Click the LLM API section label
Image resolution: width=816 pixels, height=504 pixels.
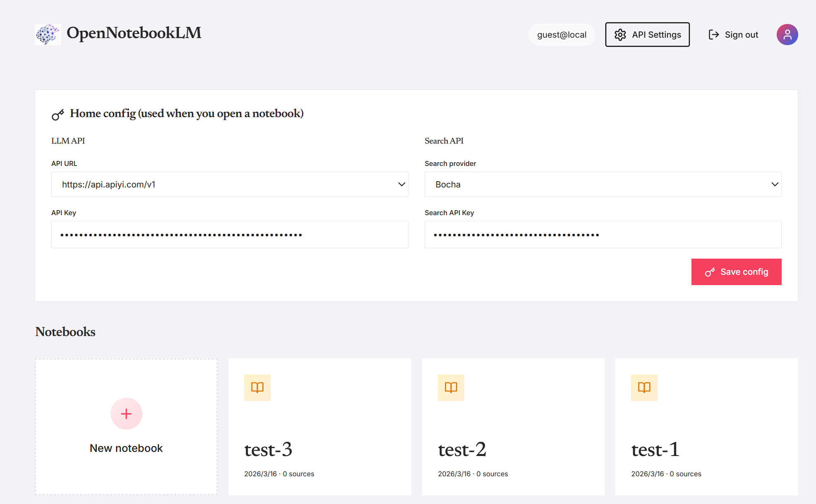tap(68, 141)
